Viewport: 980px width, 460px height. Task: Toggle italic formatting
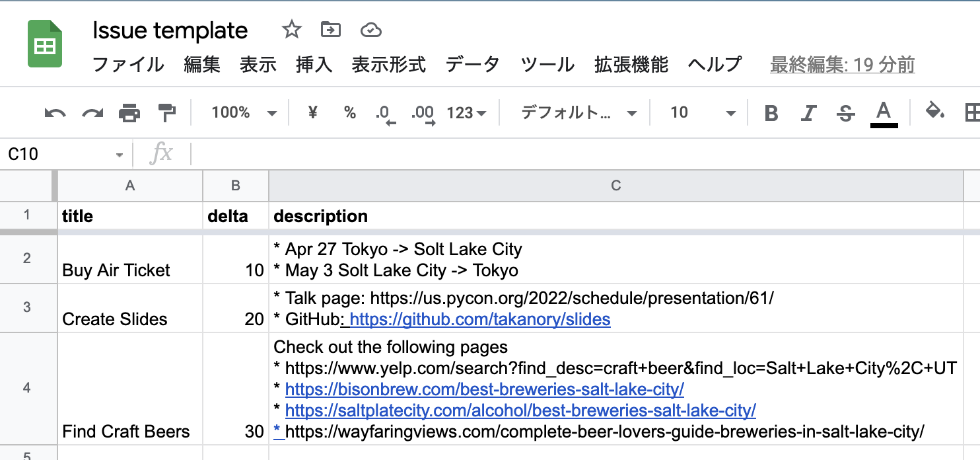coord(808,112)
